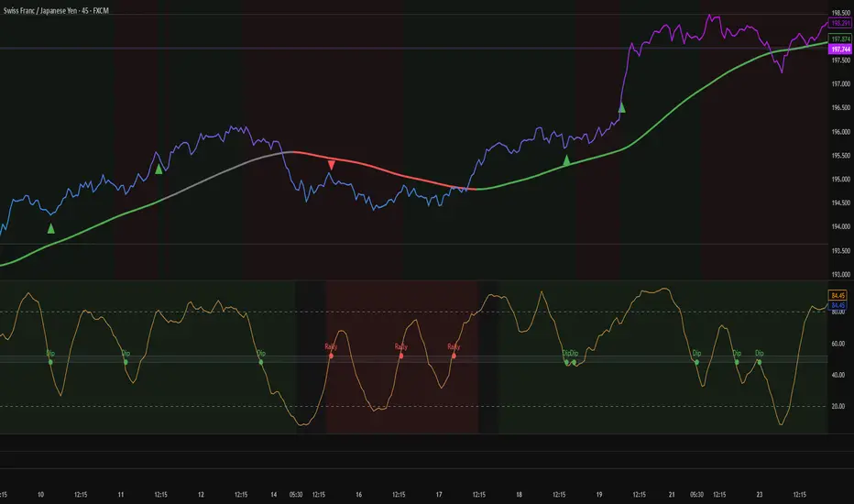Click the 20.00 oscillator axis label
Screen dimensions: 854x504
(x=838, y=407)
